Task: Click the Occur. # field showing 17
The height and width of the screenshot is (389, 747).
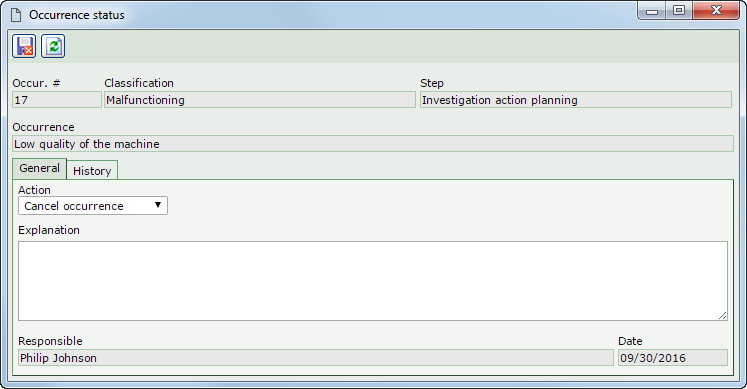Action: 57,100
